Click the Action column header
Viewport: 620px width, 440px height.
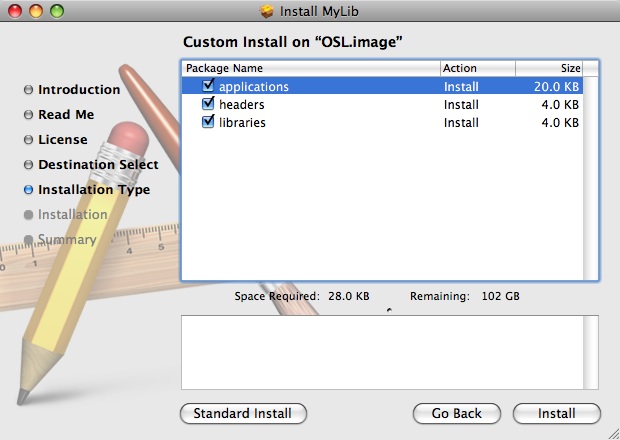pyautogui.click(x=477, y=68)
